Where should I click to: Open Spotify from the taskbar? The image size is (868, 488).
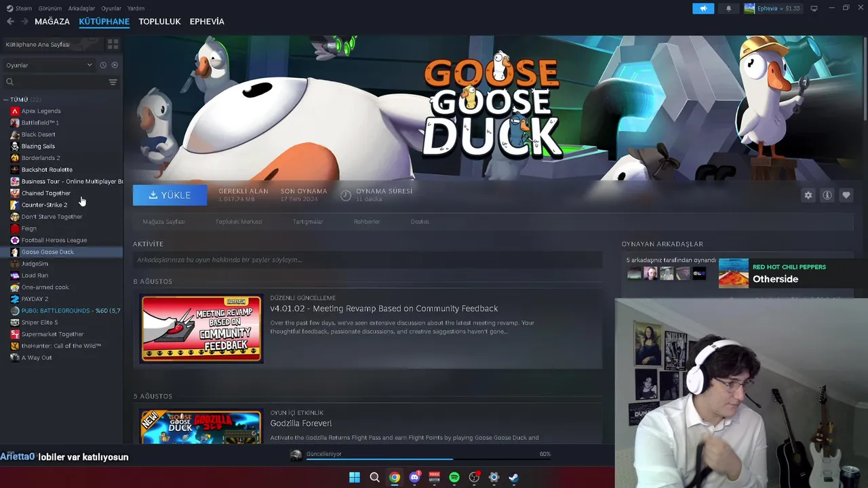tap(454, 477)
